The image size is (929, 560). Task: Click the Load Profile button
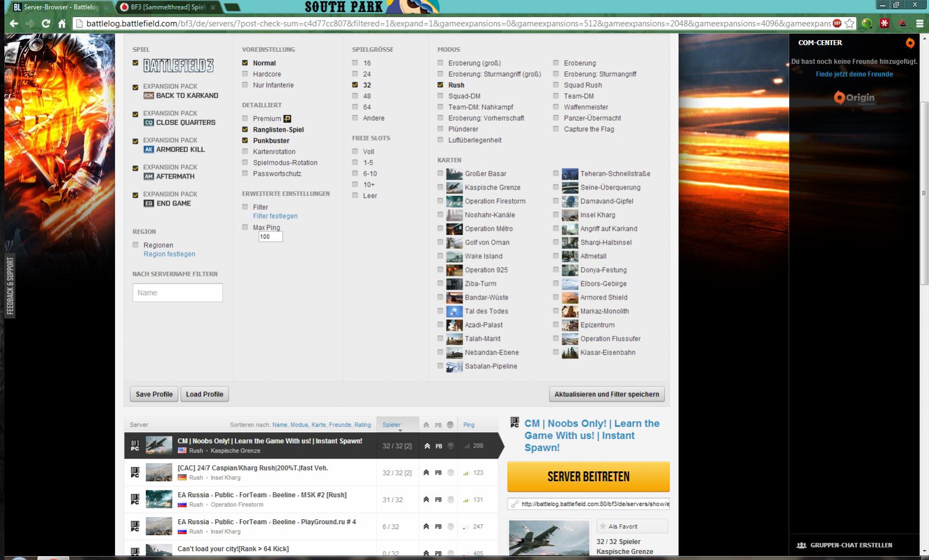tap(204, 394)
